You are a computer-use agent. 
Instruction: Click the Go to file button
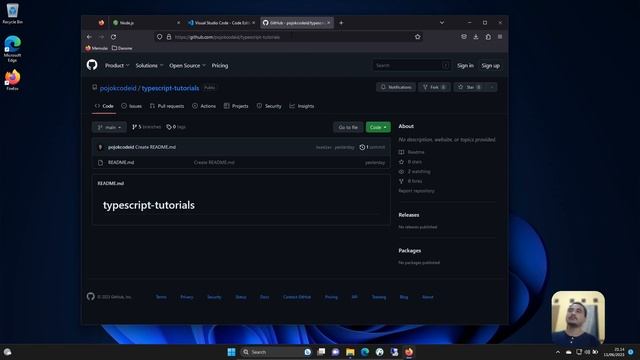[x=348, y=127]
